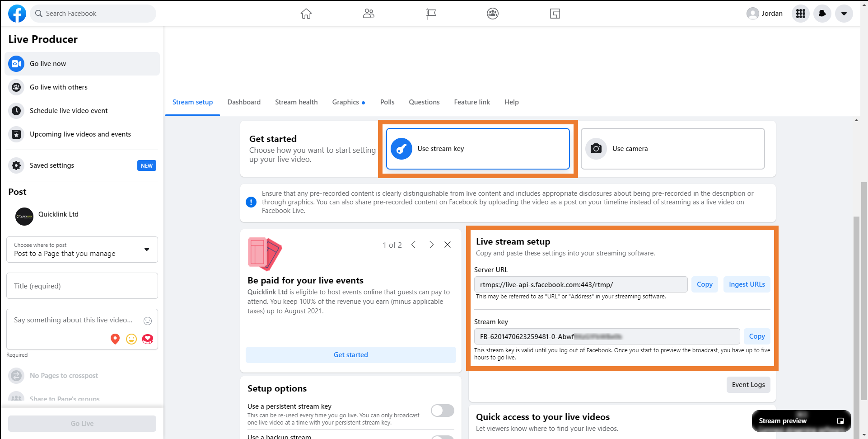Open the notifications bell icon

(x=822, y=14)
